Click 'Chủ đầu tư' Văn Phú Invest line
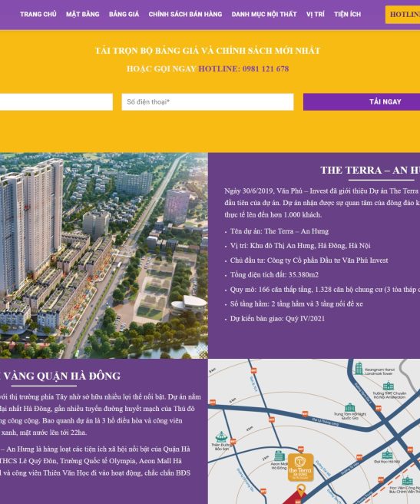Screen dimensions: 420x504 (x=309, y=260)
